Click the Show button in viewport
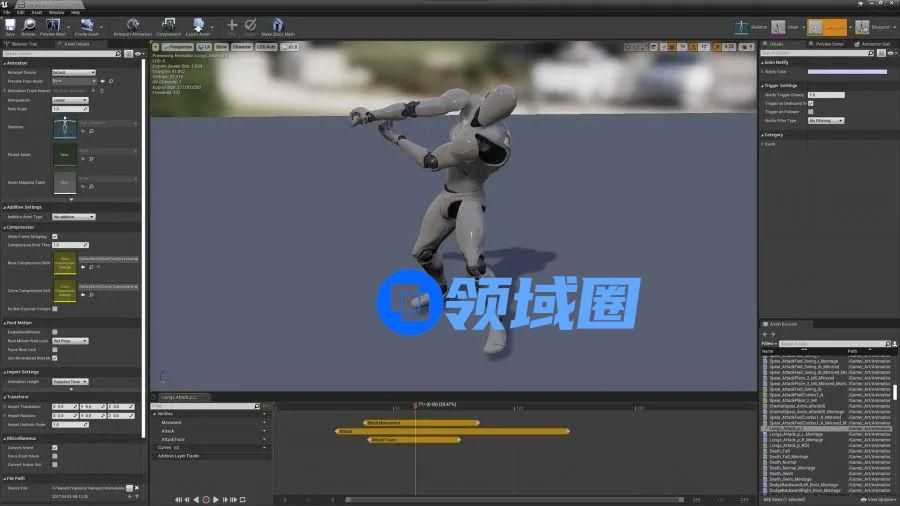900x506 pixels. pos(221,46)
